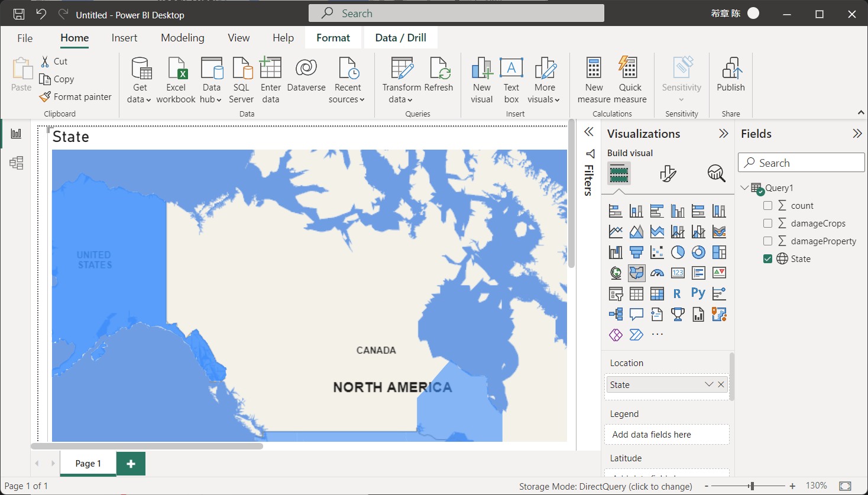Open the File menu

25,38
